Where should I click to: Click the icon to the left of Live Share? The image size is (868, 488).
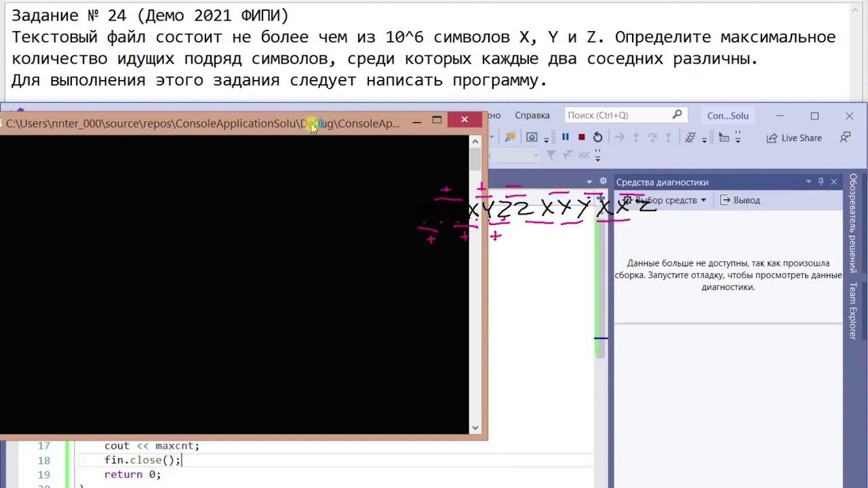tap(772, 138)
